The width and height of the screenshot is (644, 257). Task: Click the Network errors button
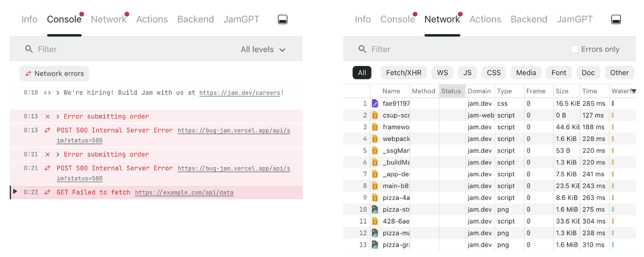click(x=54, y=74)
